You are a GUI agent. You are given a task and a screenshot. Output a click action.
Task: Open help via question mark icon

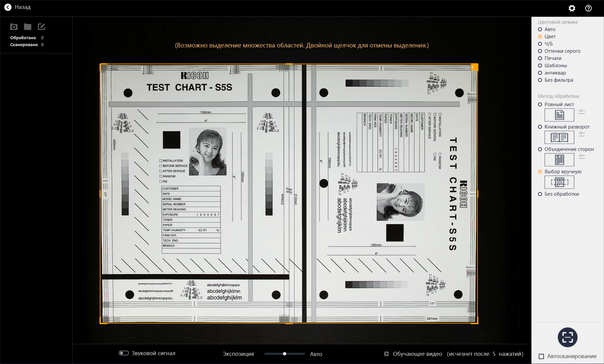pyautogui.click(x=588, y=8)
